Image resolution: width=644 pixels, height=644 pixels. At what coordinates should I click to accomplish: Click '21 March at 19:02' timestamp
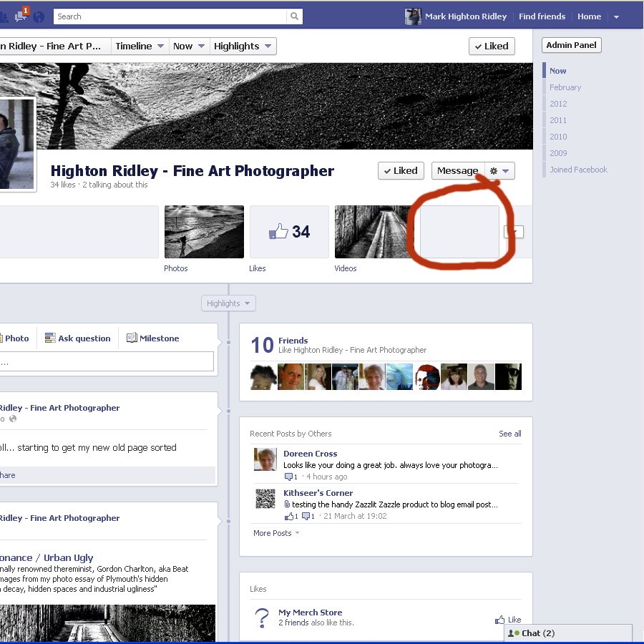[x=355, y=516]
